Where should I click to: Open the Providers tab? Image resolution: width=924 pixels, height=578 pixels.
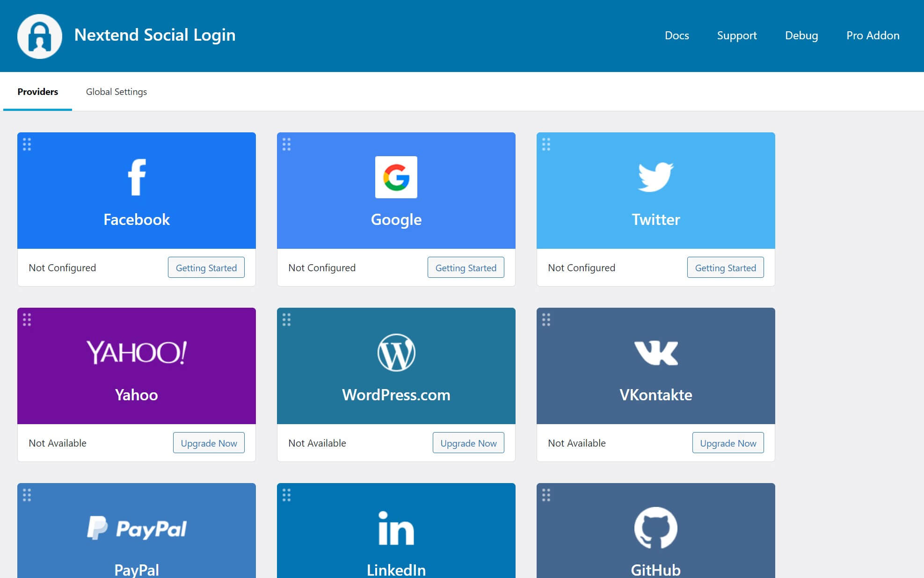[x=37, y=91]
